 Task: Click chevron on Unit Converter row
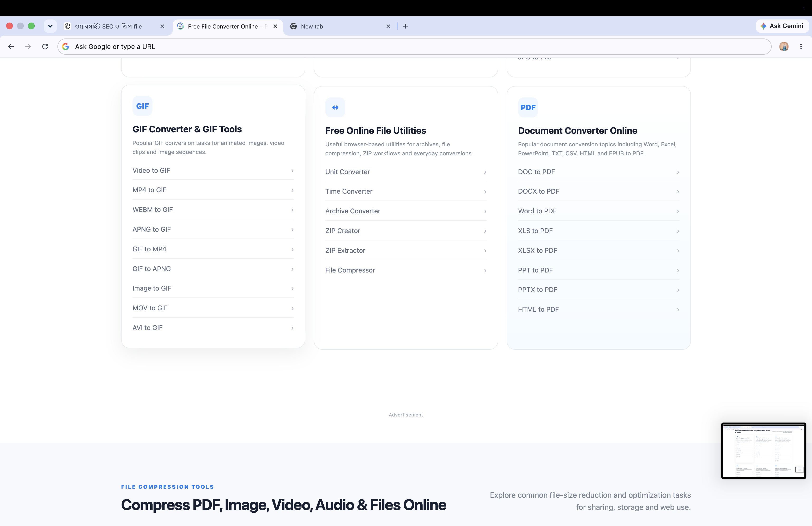point(485,172)
